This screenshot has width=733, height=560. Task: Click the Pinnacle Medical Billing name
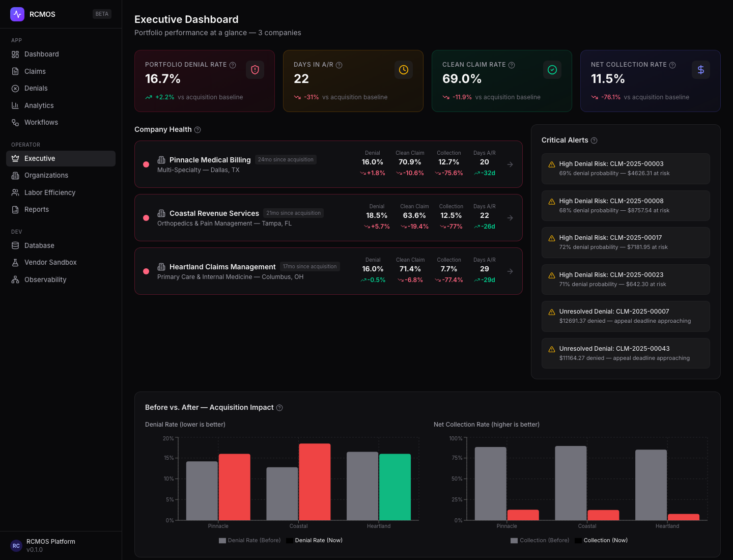(x=210, y=160)
